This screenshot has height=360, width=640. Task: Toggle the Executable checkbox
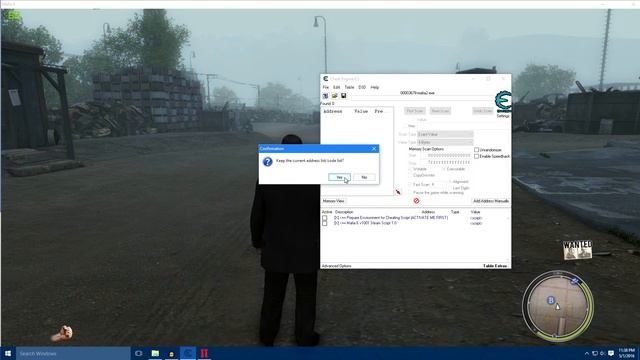444,169
